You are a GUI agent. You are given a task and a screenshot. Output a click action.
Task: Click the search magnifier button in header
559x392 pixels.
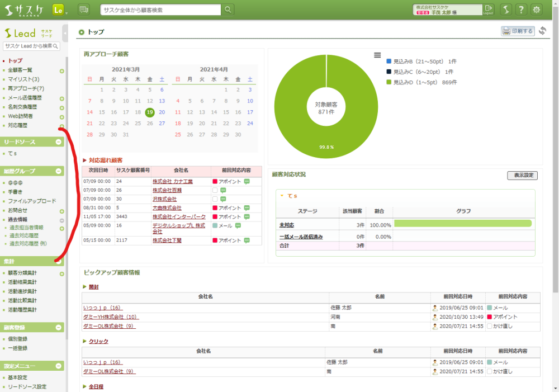click(228, 10)
